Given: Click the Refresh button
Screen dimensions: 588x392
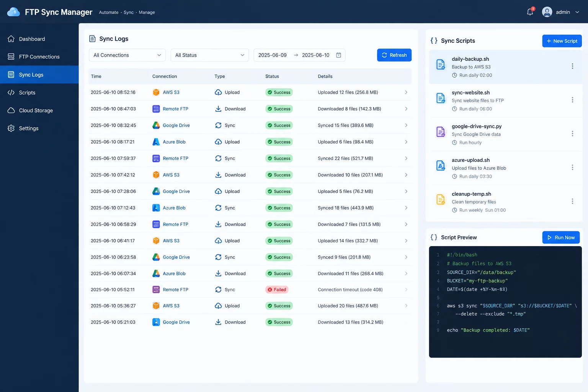Looking at the screenshot, I should tap(394, 55).
